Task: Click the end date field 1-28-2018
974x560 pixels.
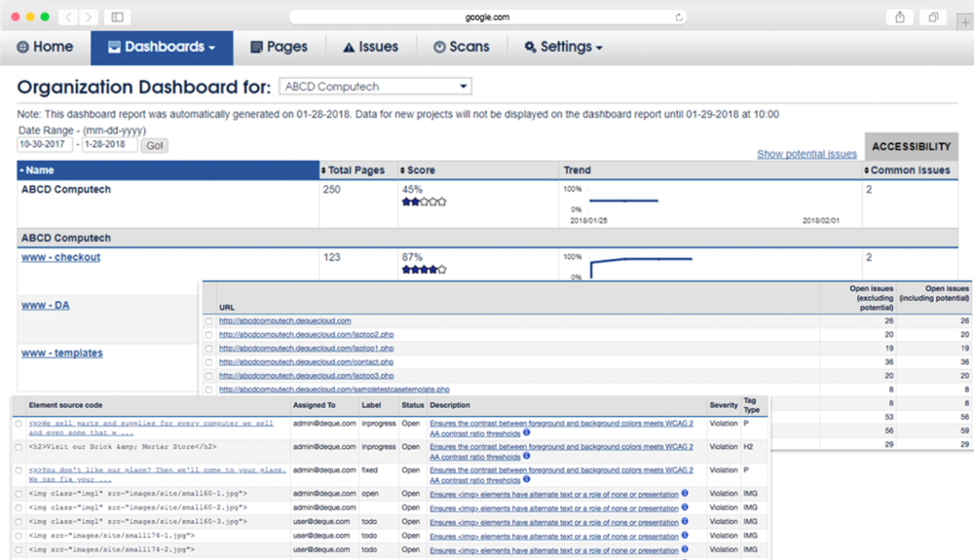Action: pos(109,144)
